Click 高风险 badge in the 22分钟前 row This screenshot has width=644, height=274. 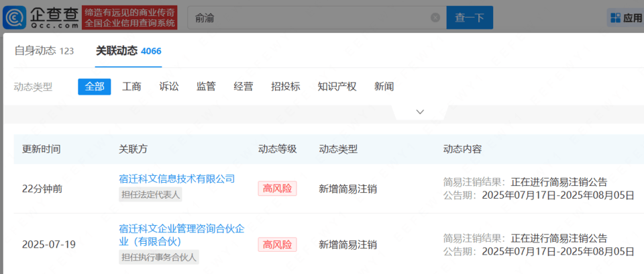277,189
